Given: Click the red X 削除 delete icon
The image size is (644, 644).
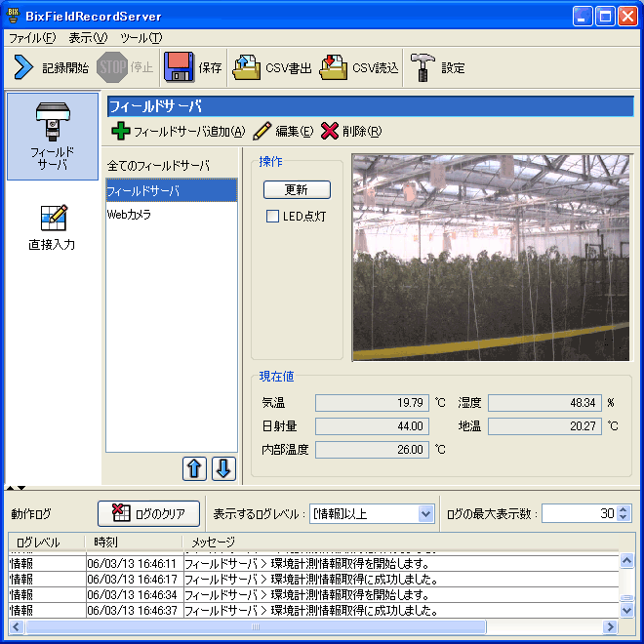Looking at the screenshot, I should [330, 132].
